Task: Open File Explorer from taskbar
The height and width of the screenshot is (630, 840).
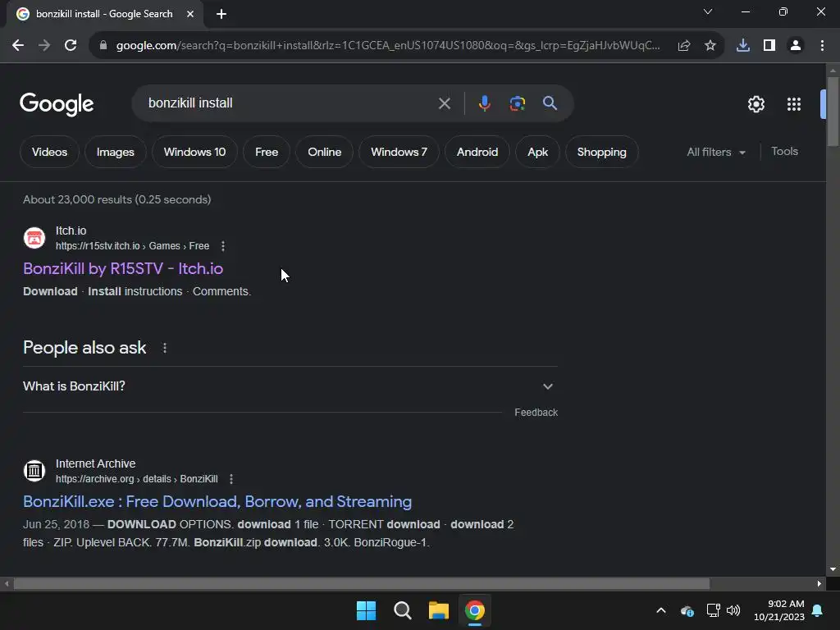Action: pyautogui.click(x=438, y=610)
